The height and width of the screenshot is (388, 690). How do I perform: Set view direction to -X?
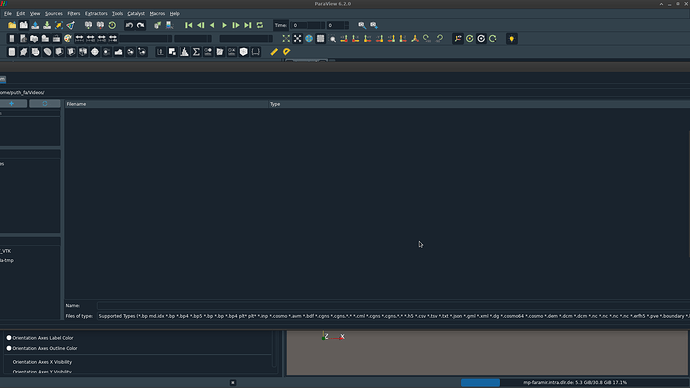pos(356,39)
